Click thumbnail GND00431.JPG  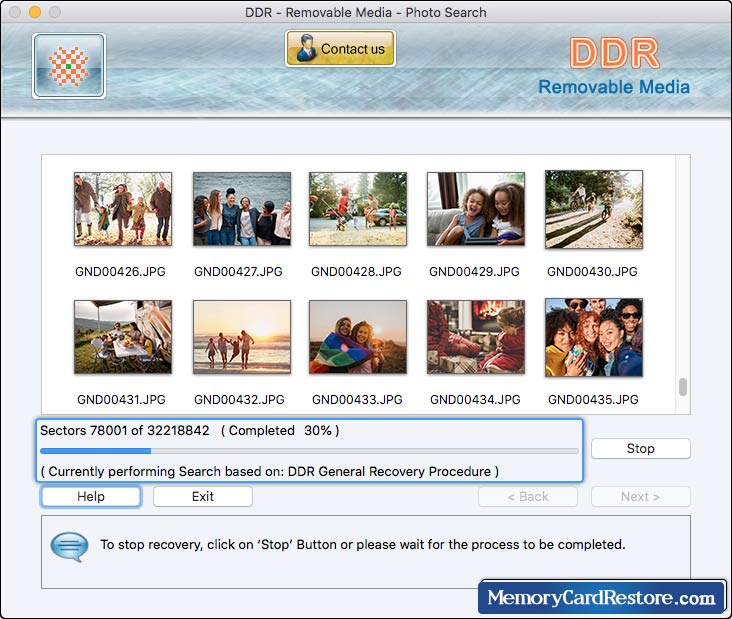point(122,337)
